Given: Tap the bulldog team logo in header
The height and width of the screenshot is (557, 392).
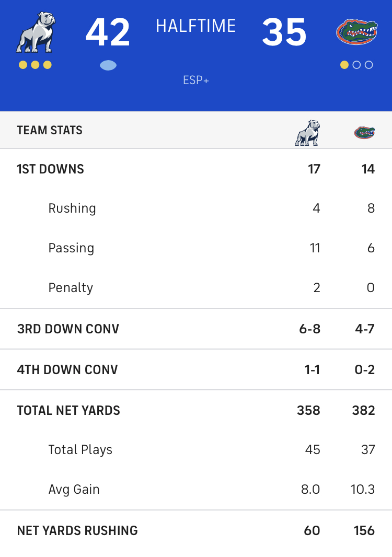Looking at the screenshot, I should pos(36,33).
